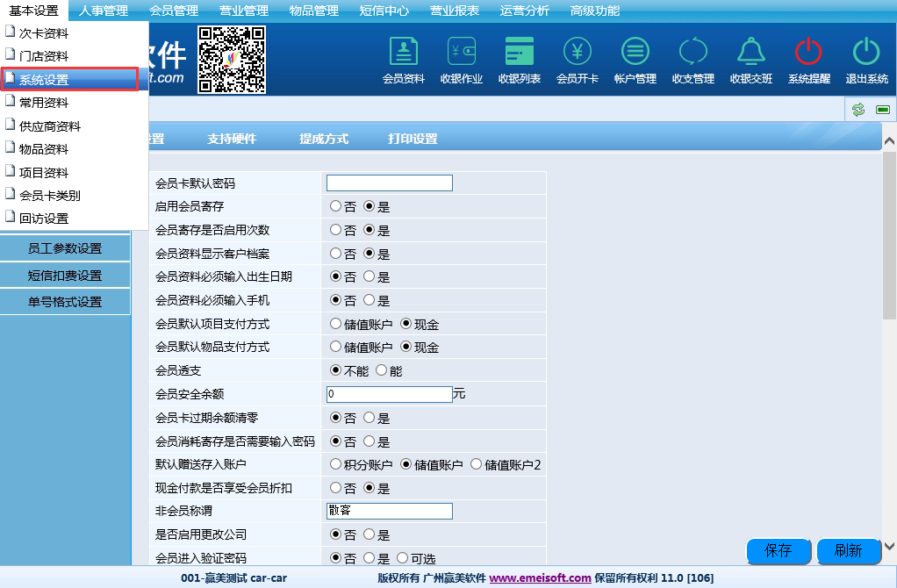This screenshot has width=897, height=588.
Task: Select 能 for 会员透支 option
Action: [x=382, y=370]
